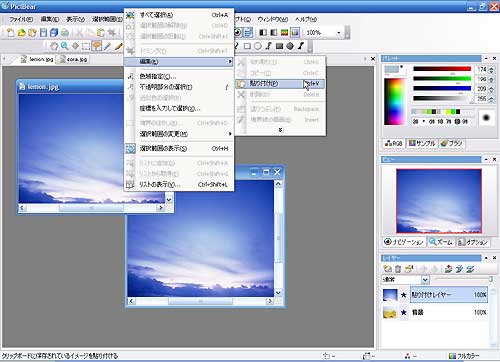Click the Paste clipboard toolbar icon
The height and width of the screenshot is (362, 500).
tap(100, 33)
